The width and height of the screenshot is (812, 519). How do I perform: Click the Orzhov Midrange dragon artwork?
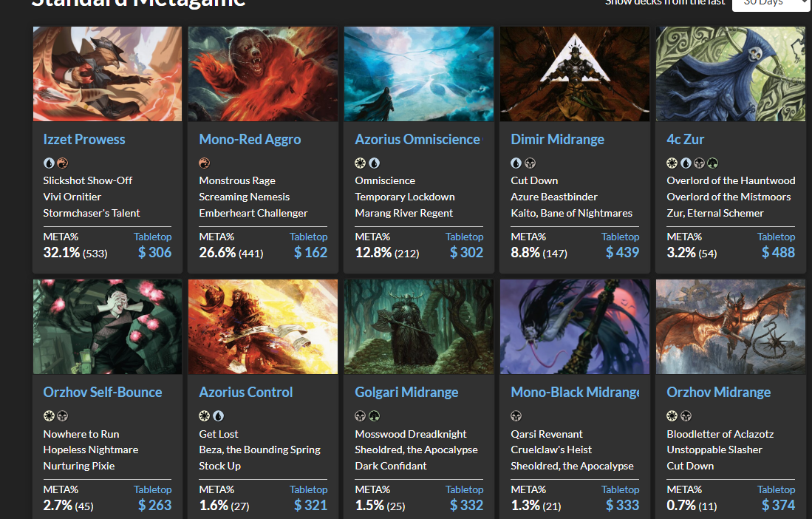(731, 327)
